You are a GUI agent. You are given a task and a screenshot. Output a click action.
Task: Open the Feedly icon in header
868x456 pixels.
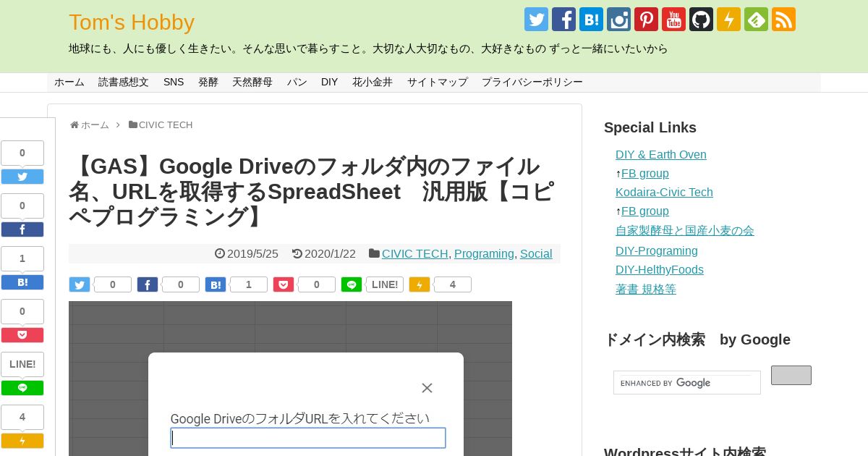[x=756, y=19]
